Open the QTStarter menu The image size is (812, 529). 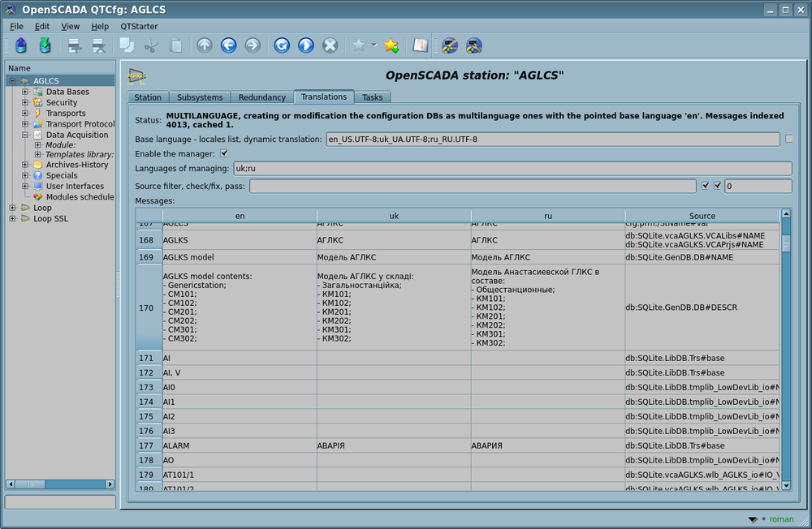coord(139,27)
